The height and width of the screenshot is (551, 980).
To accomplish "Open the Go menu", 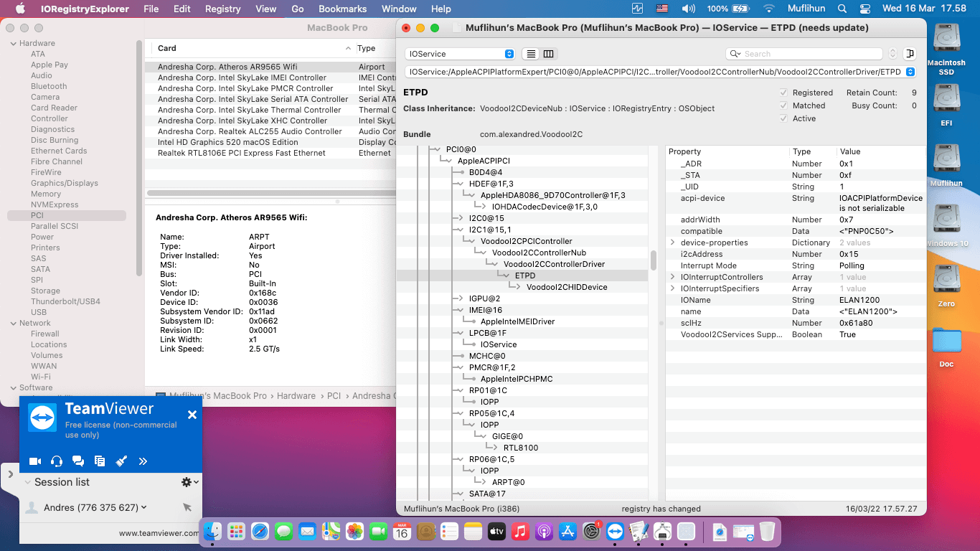I will [x=298, y=9].
